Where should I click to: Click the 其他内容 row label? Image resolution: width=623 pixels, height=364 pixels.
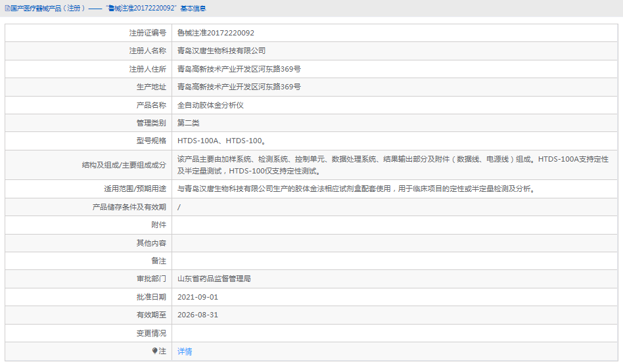point(151,243)
